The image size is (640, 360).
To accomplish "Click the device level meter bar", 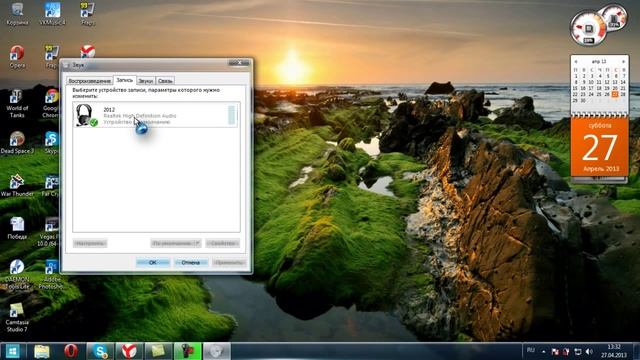I will 231,115.
